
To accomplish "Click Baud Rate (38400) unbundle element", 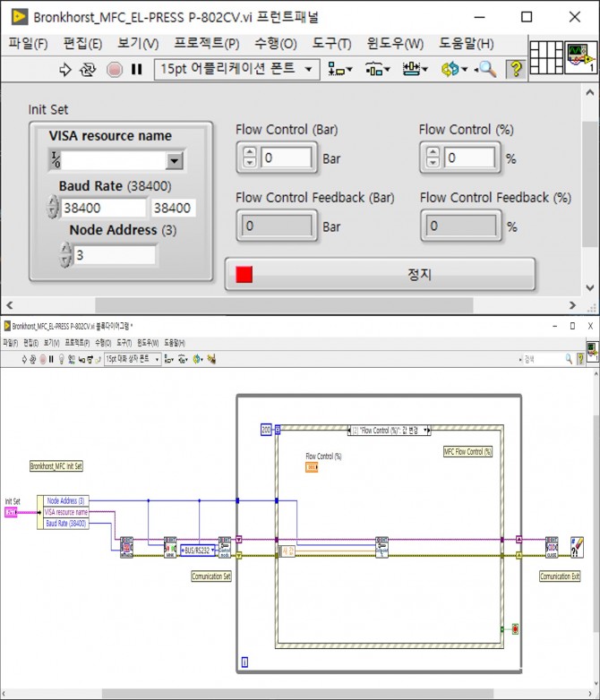I will pos(65,524).
